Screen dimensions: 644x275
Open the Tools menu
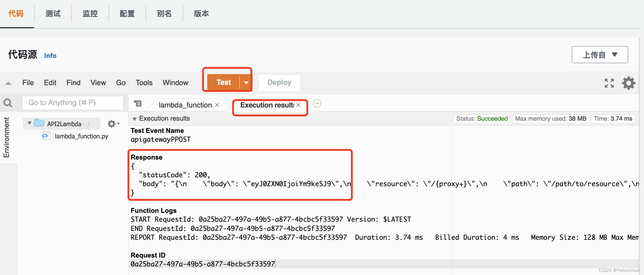[144, 83]
